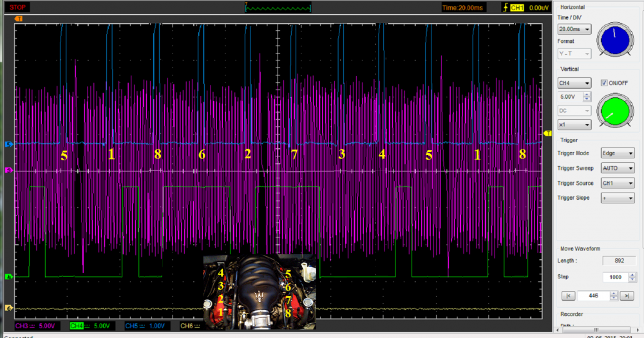Toggle the channel ON/OFF checkbox
Viewport: 644px width, 338px height.
pos(604,82)
